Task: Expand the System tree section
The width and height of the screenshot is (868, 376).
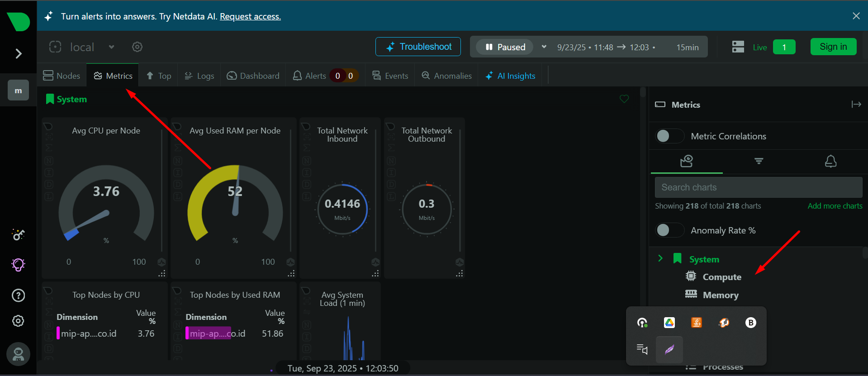Action: pos(660,258)
